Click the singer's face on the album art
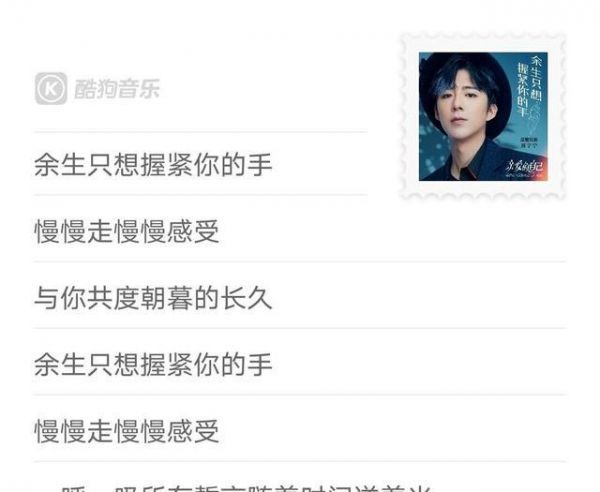 [x=464, y=112]
